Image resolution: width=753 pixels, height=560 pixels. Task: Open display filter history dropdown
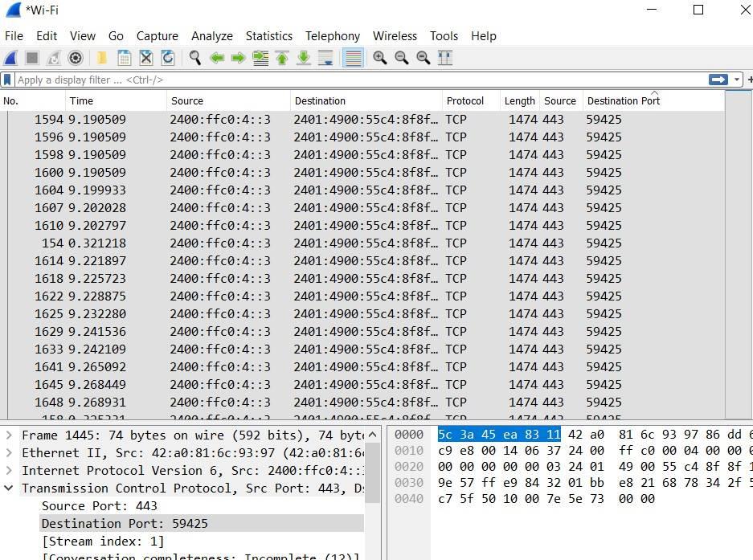(737, 80)
